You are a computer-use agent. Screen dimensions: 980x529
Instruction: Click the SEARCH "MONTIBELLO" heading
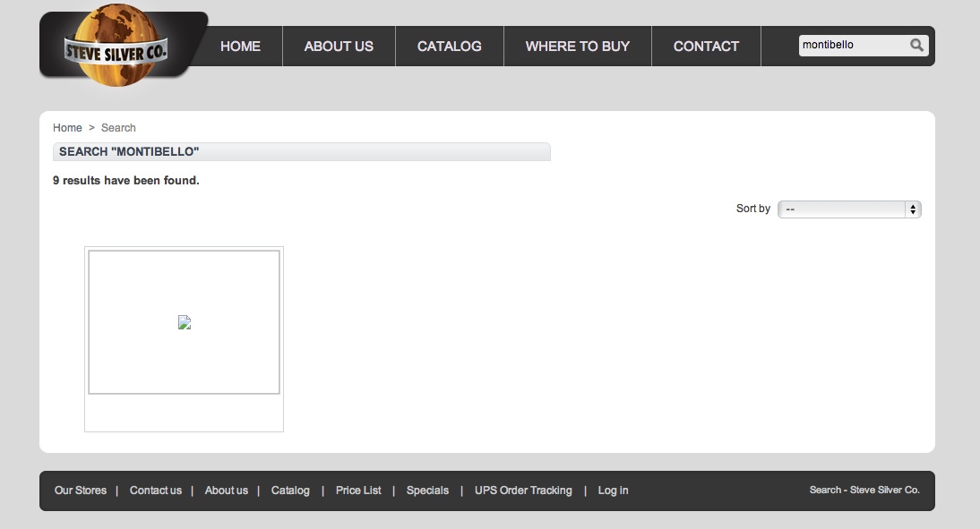point(129,152)
